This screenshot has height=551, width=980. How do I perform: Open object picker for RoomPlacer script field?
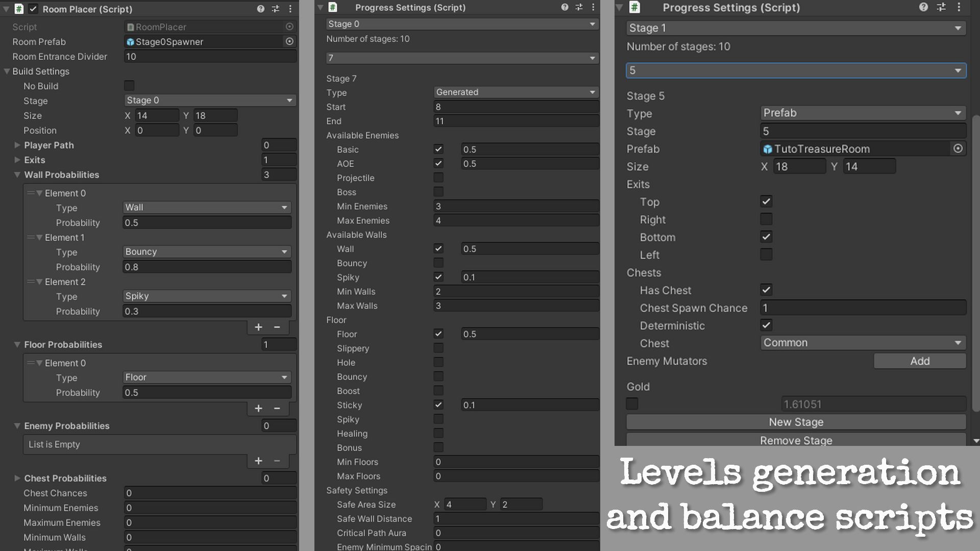(x=289, y=27)
